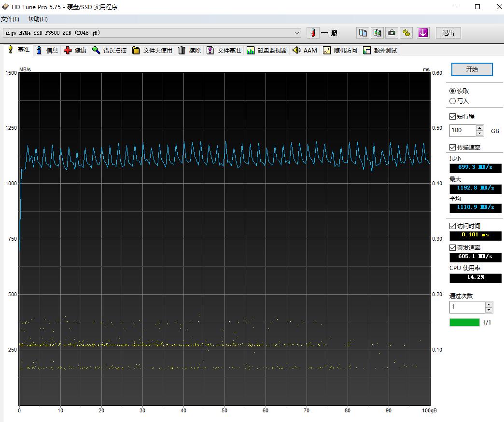Increase the short stroke GB stepper value

coord(479,128)
